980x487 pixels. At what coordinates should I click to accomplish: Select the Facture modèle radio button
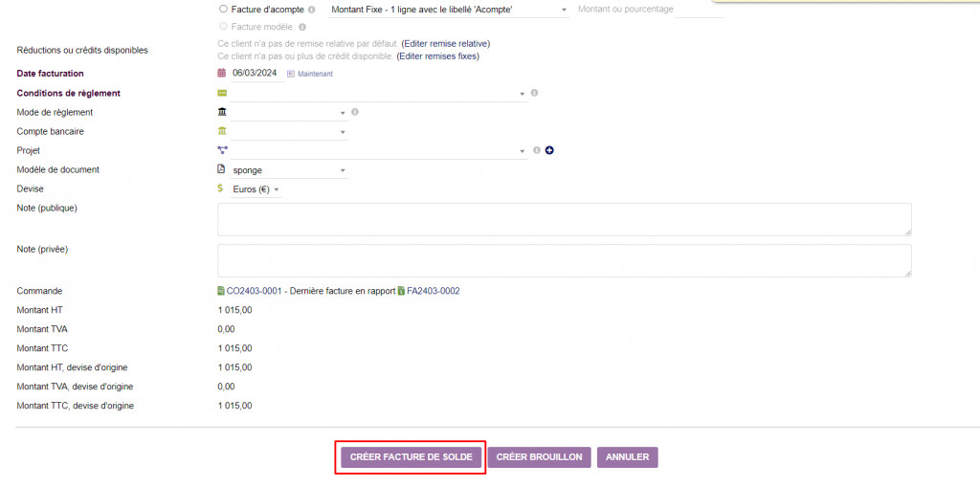click(224, 27)
